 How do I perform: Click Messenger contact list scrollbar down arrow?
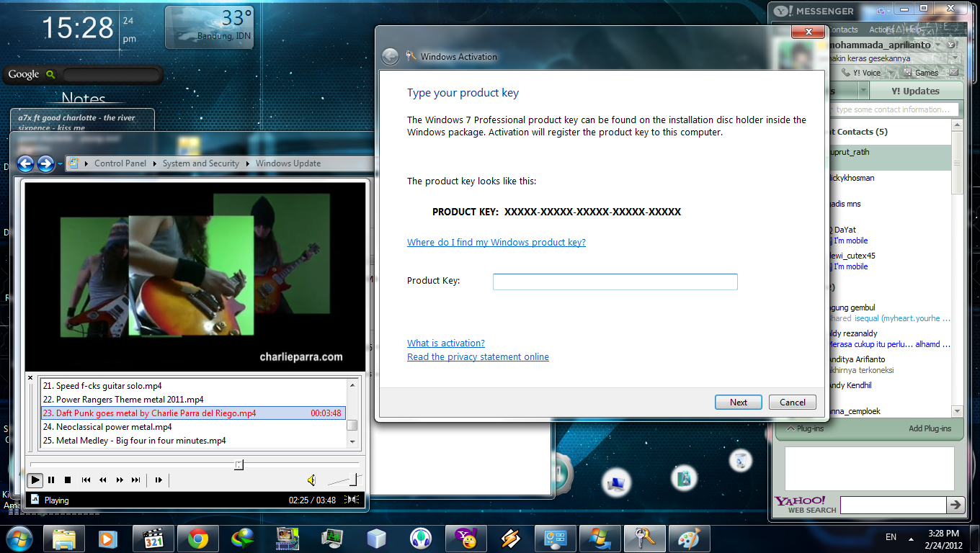coord(957,411)
